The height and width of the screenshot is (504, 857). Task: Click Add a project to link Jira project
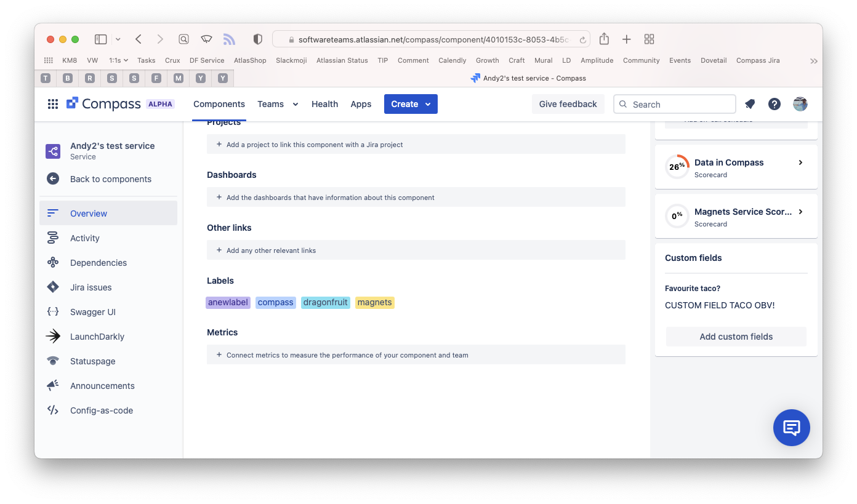coord(416,145)
